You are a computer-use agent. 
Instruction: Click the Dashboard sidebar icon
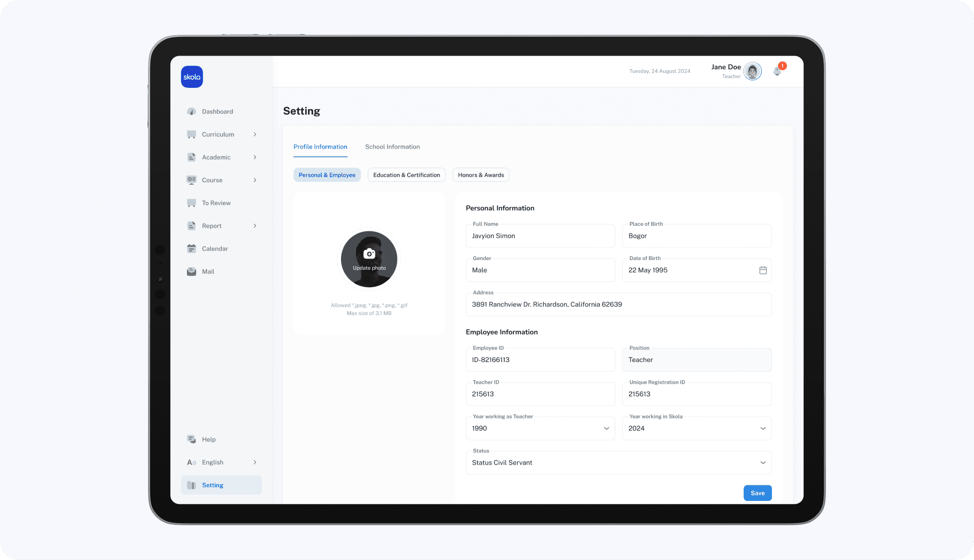[191, 112]
